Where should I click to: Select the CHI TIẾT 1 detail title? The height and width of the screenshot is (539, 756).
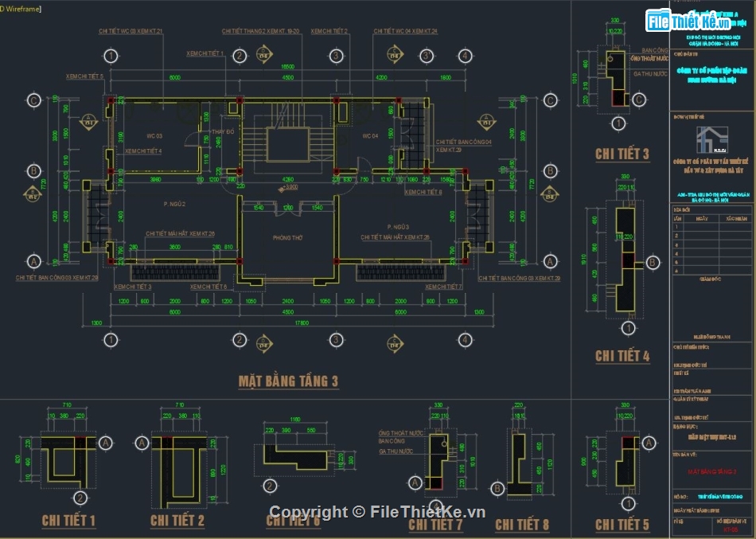click(68, 520)
